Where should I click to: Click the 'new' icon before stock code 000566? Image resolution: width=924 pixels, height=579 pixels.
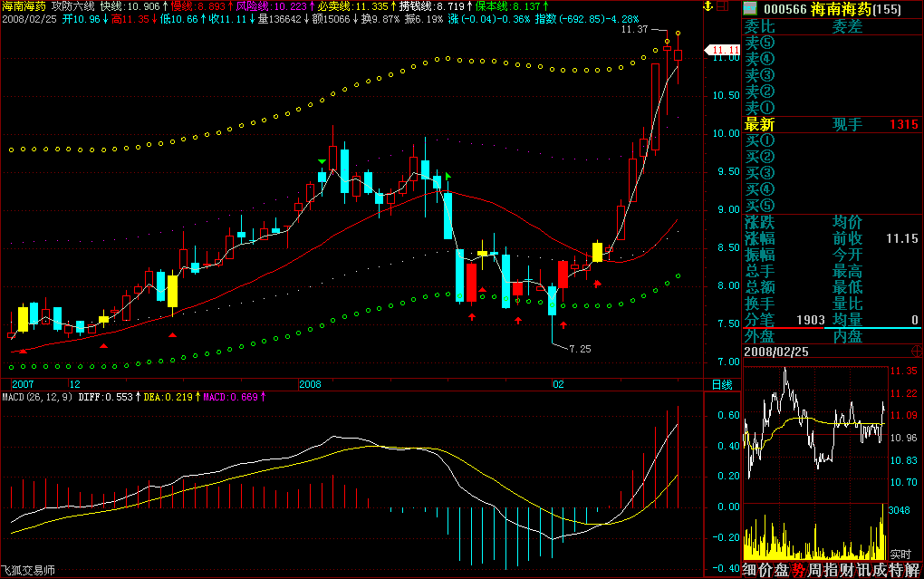(749, 8)
